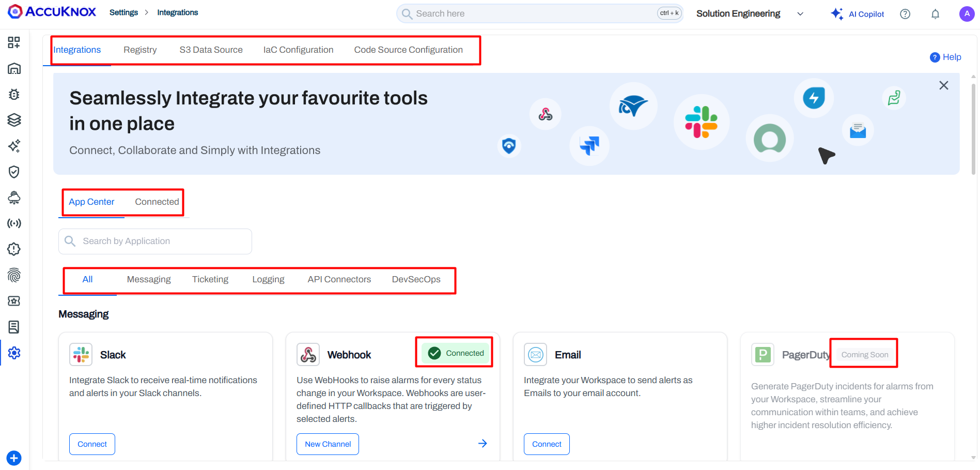The height and width of the screenshot is (470, 980).
Task: Toggle the Webhook Connected status badge
Action: click(454, 353)
